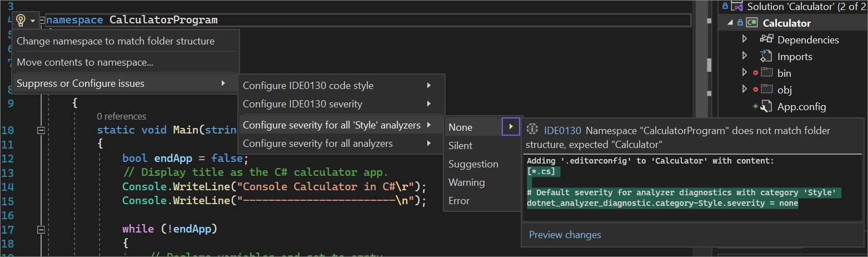This screenshot has height=257, width=868.
Task: Click the lightbulb quick actions icon
Action: [21, 21]
